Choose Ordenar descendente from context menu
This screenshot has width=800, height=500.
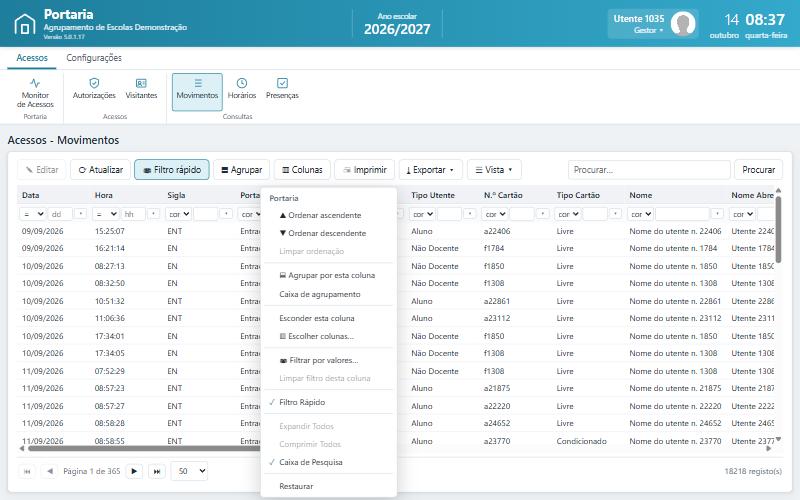tap(329, 233)
